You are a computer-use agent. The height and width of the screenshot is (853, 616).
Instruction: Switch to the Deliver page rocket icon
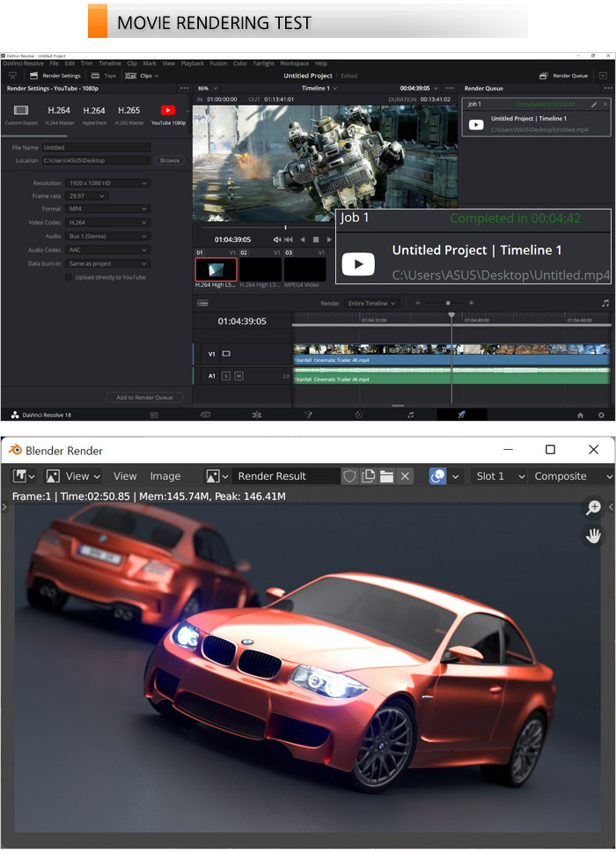coord(462,415)
